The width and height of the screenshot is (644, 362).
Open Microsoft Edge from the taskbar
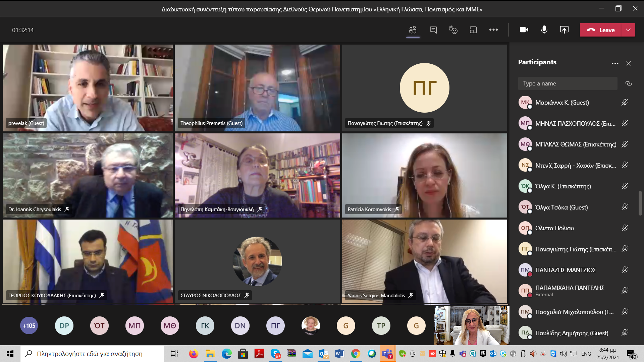coord(226,354)
